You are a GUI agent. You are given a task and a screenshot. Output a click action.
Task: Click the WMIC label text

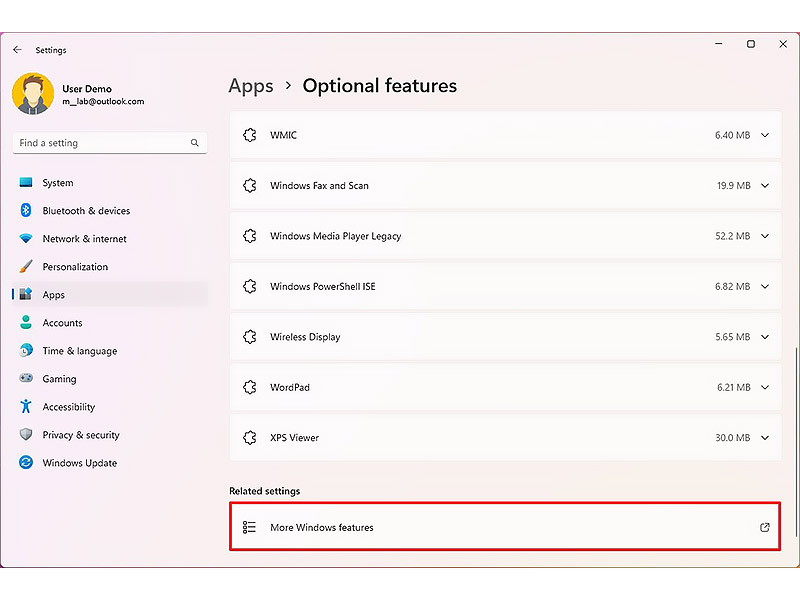coord(283,135)
